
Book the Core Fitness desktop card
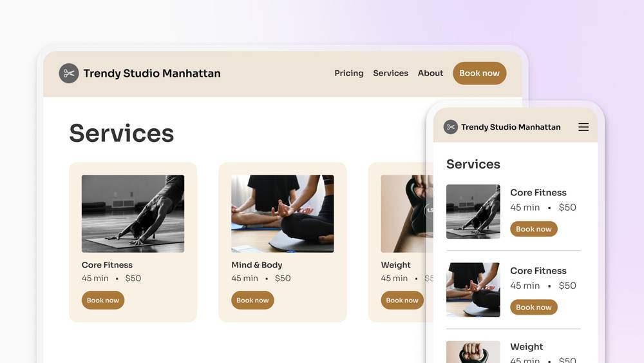point(103,300)
